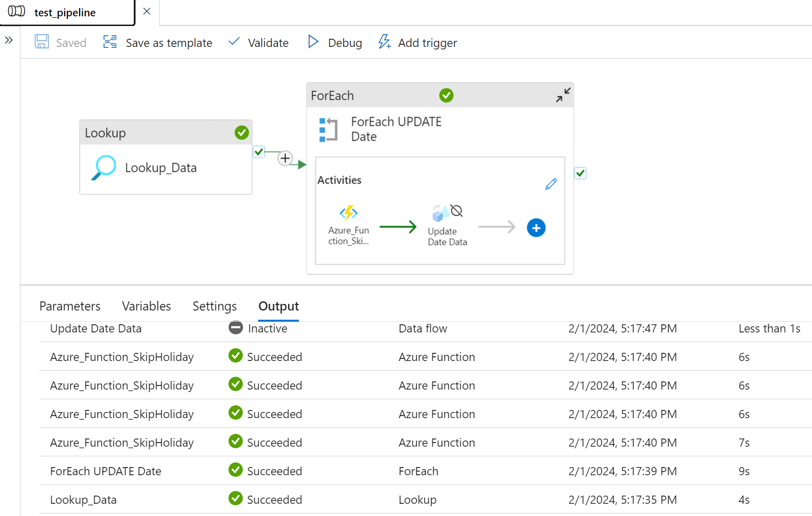Click the Succeeded icon for ForEach UPDATE Date
The image size is (812, 516).
pyautogui.click(x=236, y=470)
